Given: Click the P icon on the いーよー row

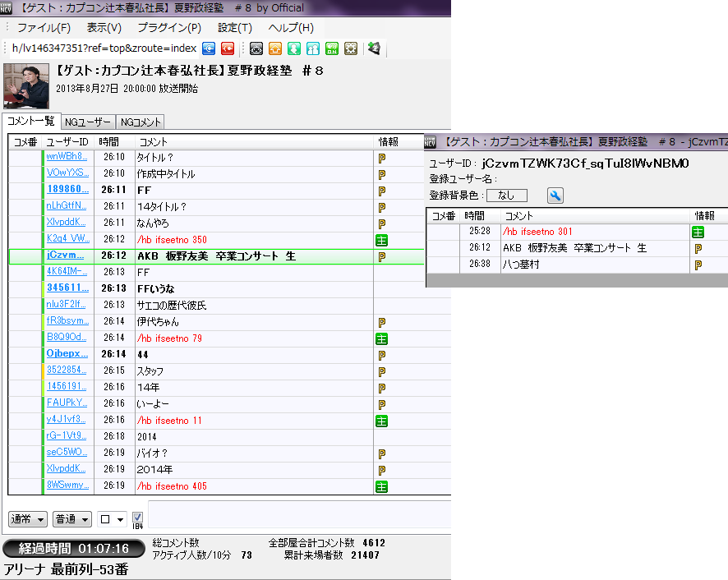Looking at the screenshot, I should (x=381, y=405).
